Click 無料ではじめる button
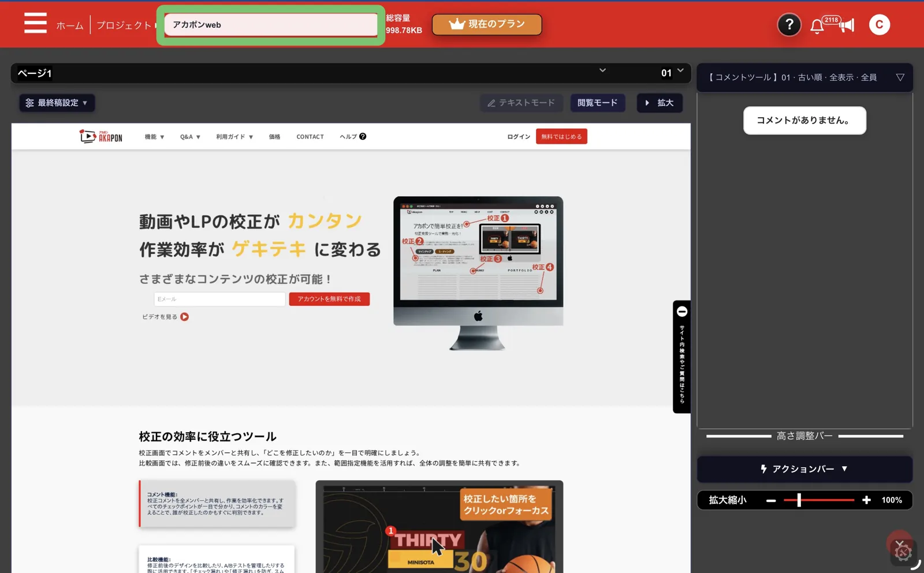The height and width of the screenshot is (573, 924). [x=561, y=137]
